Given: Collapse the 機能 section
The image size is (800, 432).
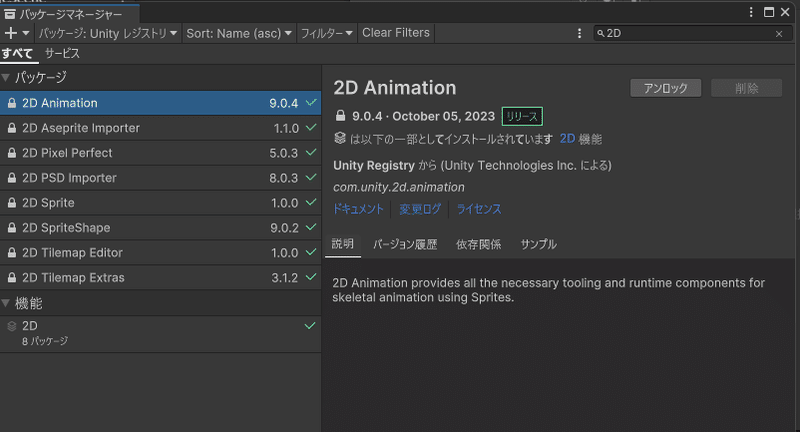Looking at the screenshot, I should pyautogui.click(x=6, y=303).
